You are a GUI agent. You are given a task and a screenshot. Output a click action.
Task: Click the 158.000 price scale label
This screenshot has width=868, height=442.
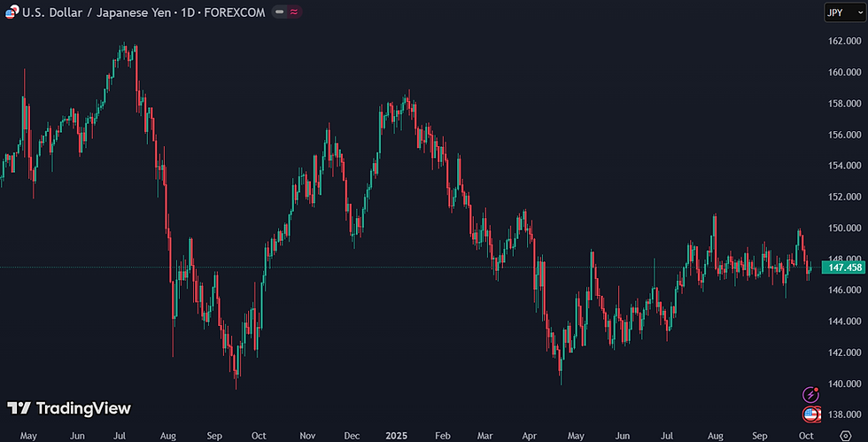(845, 104)
